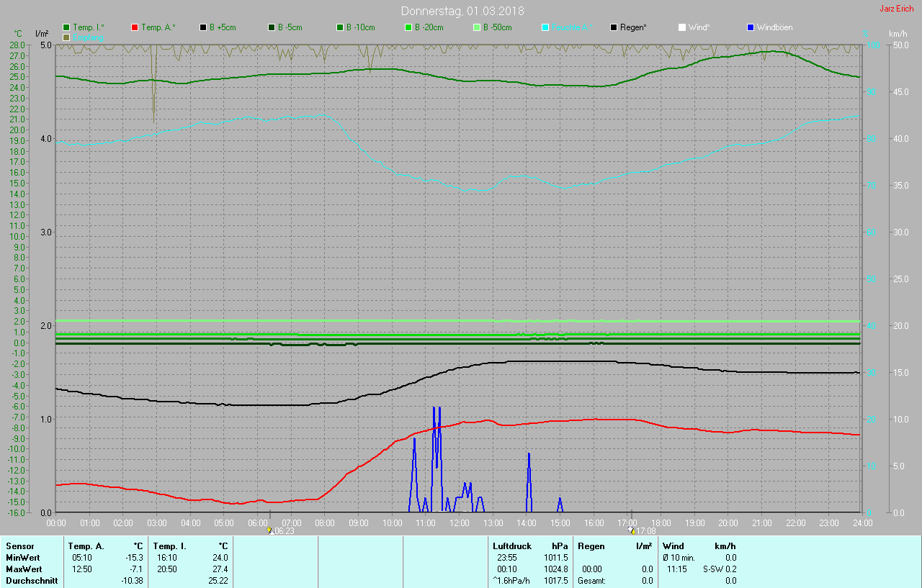Click the B -20cm legend square
Viewport: 922px width, 588px height.
(x=408, y=27)
